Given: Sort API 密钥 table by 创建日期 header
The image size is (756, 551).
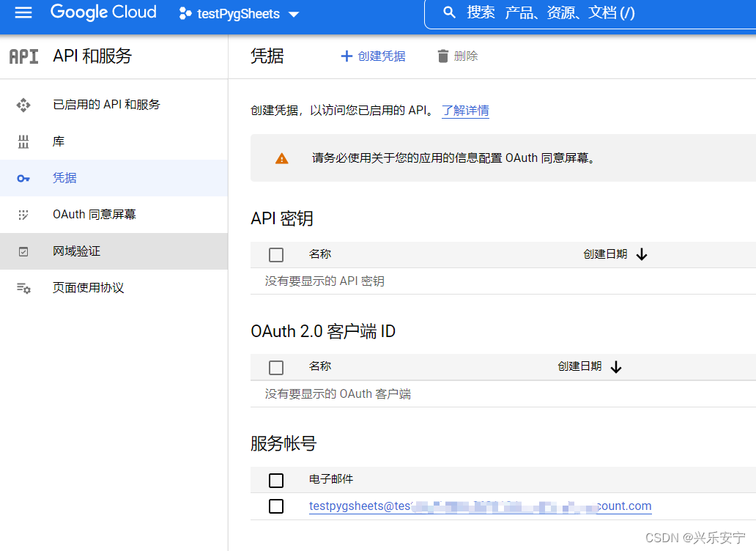Looking at the screenshot, I should tap(605, 254).
